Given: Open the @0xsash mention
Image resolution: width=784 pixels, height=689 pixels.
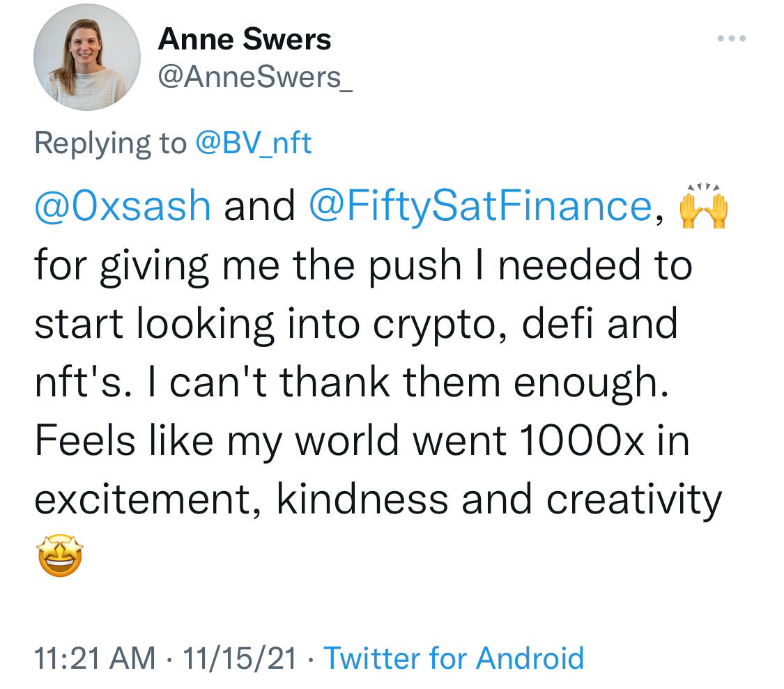Looking at the screenshot, I should pos(123,206).
